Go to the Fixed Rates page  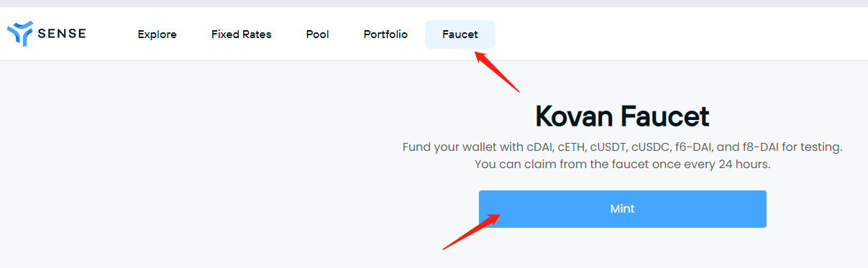click(x=242, y=34)
